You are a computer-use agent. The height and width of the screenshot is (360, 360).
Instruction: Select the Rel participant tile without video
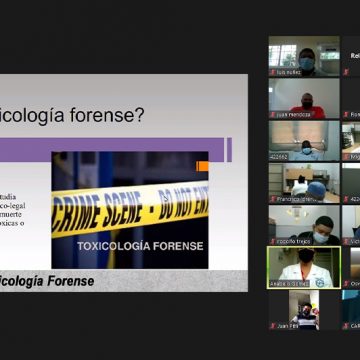click(351, 56)
